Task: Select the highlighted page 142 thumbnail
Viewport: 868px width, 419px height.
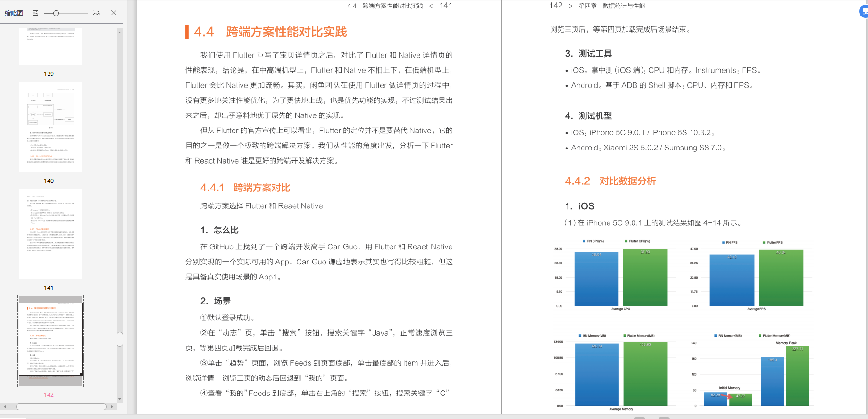Action: tap(50, 341)
